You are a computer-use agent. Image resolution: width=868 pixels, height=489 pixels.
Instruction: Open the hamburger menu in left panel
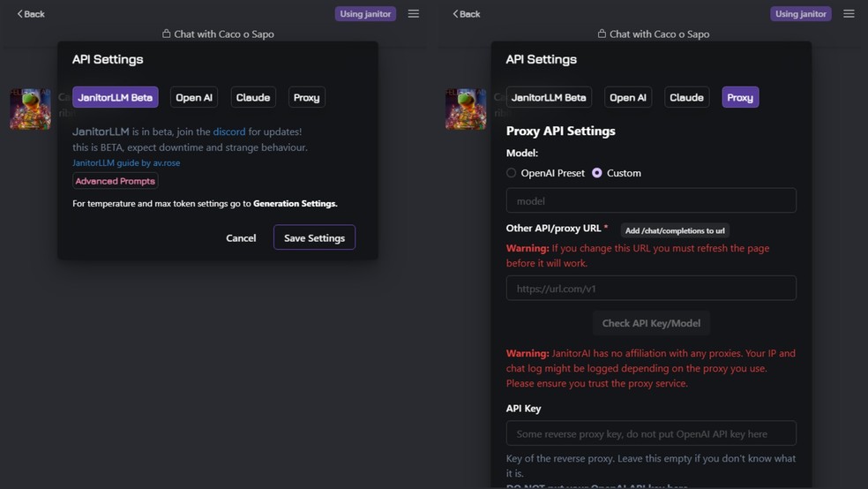(414, 14)
